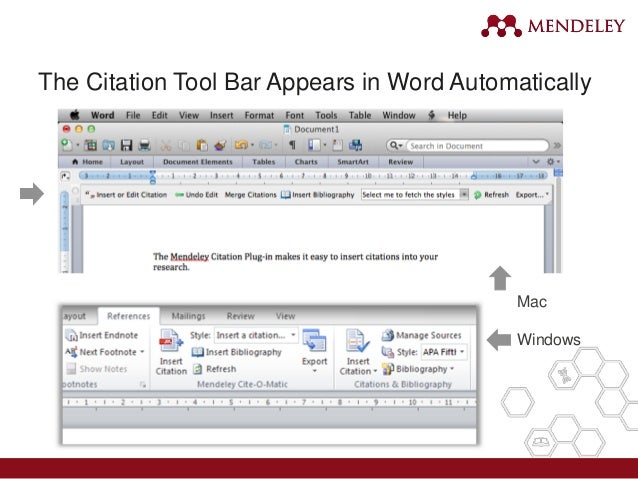Screen dimensions: 638x479
Task: Open the Export dropdown in Mac toolbar
Action: (532, 195)
